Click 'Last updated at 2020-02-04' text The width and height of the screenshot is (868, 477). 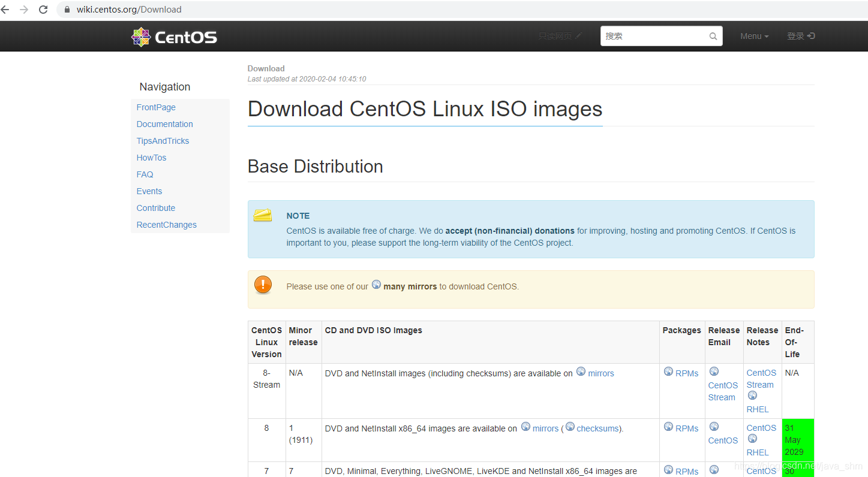point(307,79)
